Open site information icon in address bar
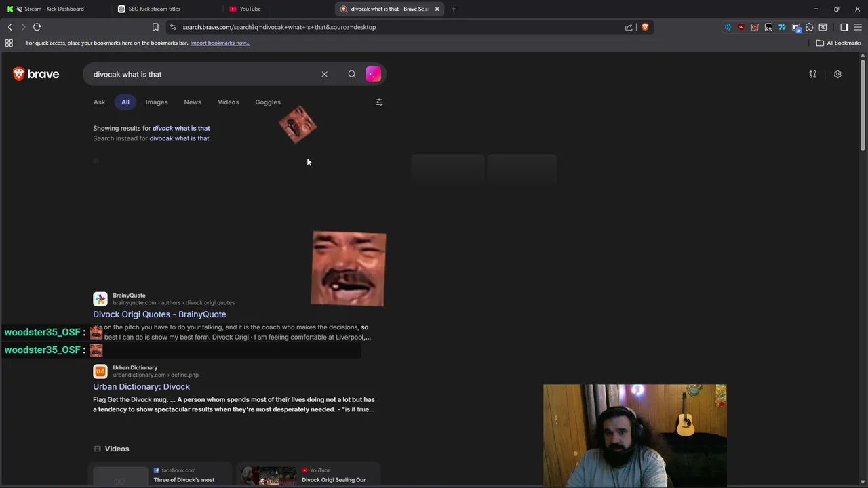 pyautogui.click(x=173, y=27)
